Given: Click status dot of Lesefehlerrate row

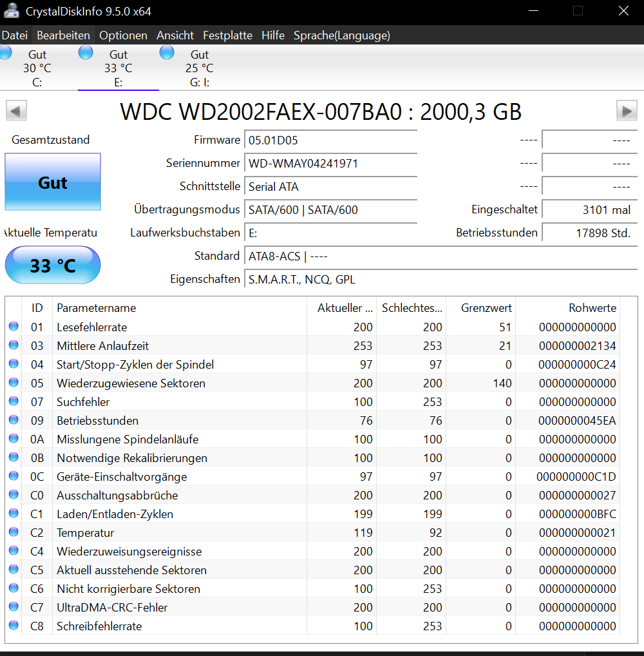Looking at the screenshot, I should (x=14, y=326).
